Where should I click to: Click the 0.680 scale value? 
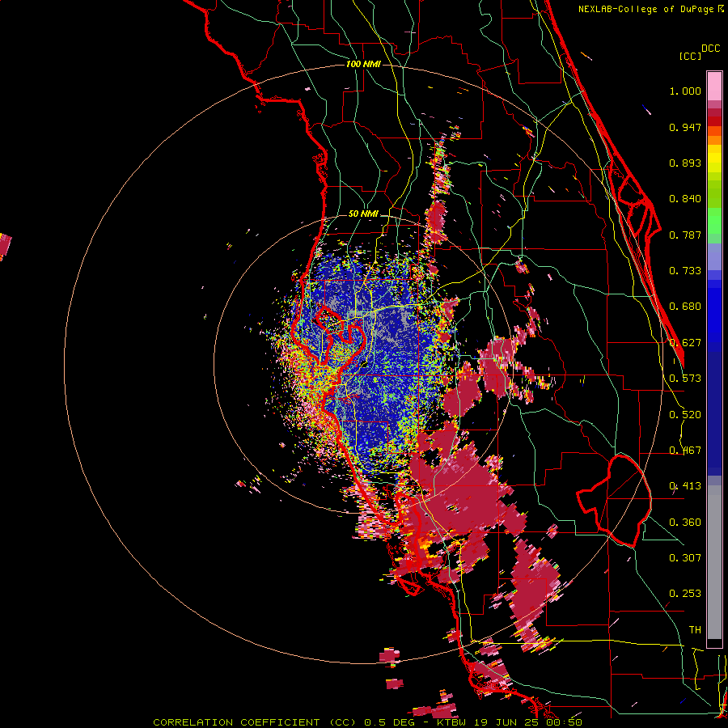[685, 307]
